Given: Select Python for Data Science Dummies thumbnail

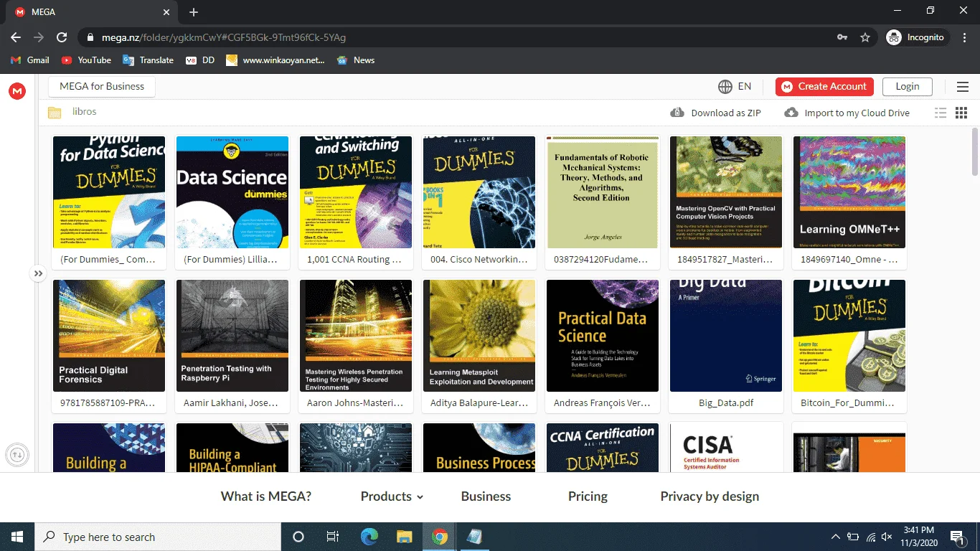Looking at the screenshot, I should coord(109,192).
